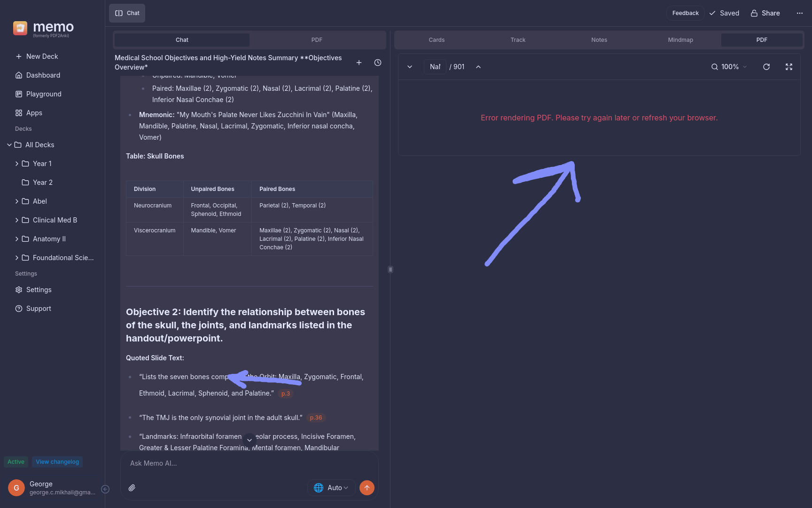Click the paperclip attach file icon
812x508 pixels.
tap(132, 488)
